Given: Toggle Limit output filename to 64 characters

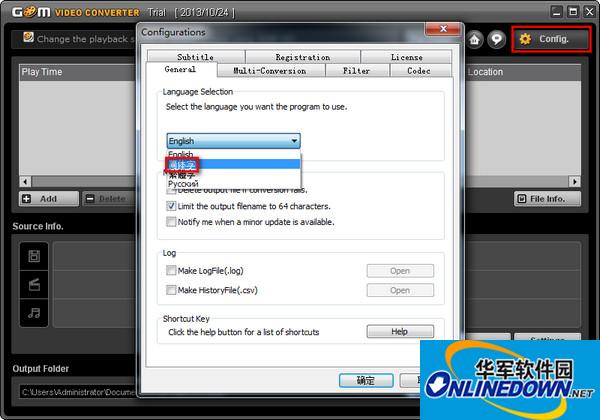Looking at the screenshot, I should [171, 206].
